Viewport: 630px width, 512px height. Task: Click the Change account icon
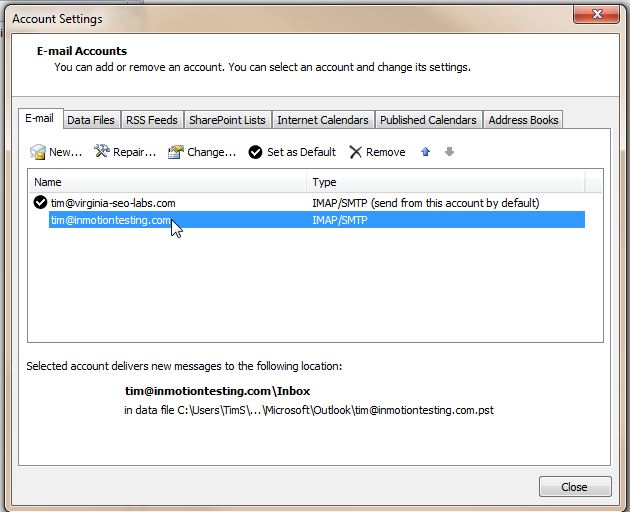(x=176, y=152)
